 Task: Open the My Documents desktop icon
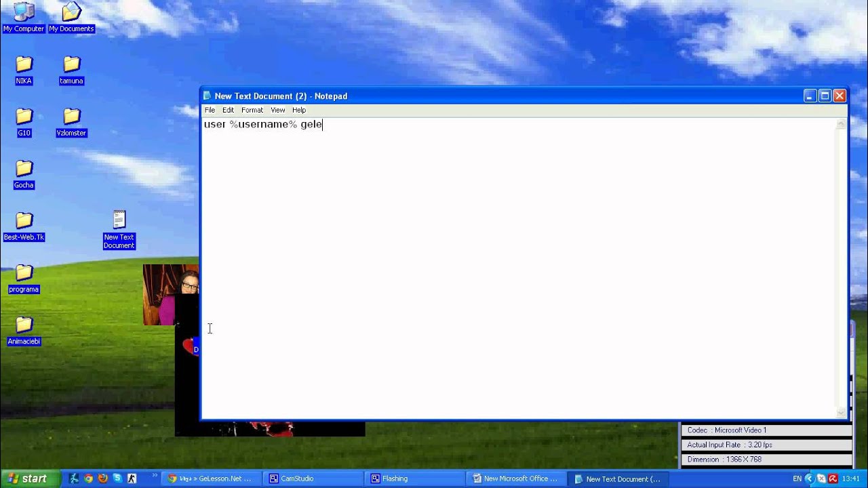point(71,17)
